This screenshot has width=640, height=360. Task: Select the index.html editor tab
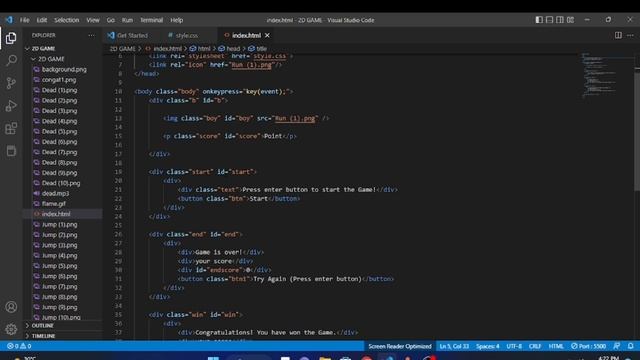click(246, 36)
